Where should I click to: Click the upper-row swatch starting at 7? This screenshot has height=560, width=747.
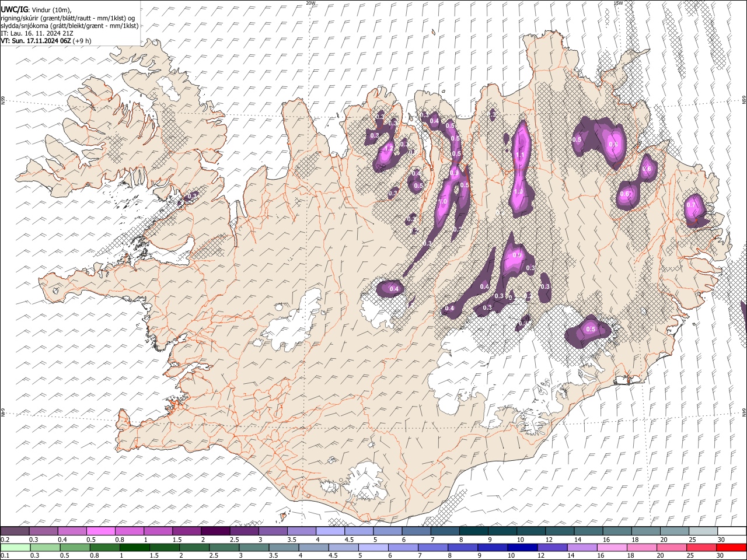pos(444,531)
